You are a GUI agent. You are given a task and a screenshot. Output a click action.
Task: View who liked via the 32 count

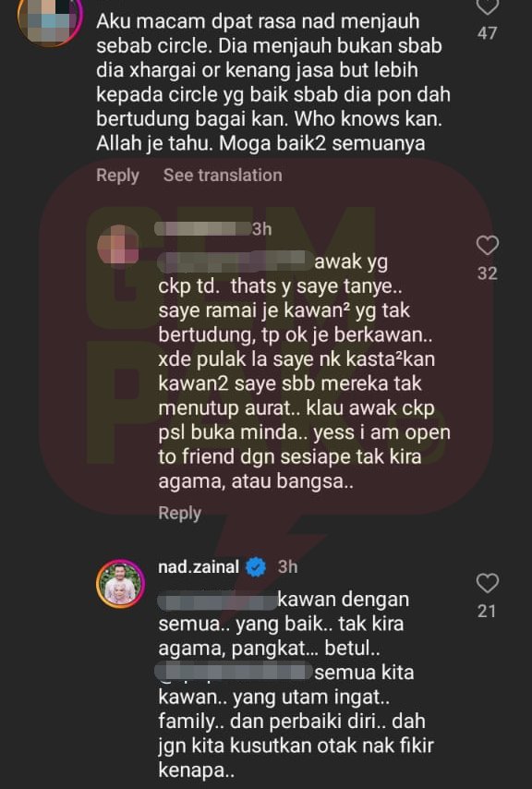(x=488, y=273)
